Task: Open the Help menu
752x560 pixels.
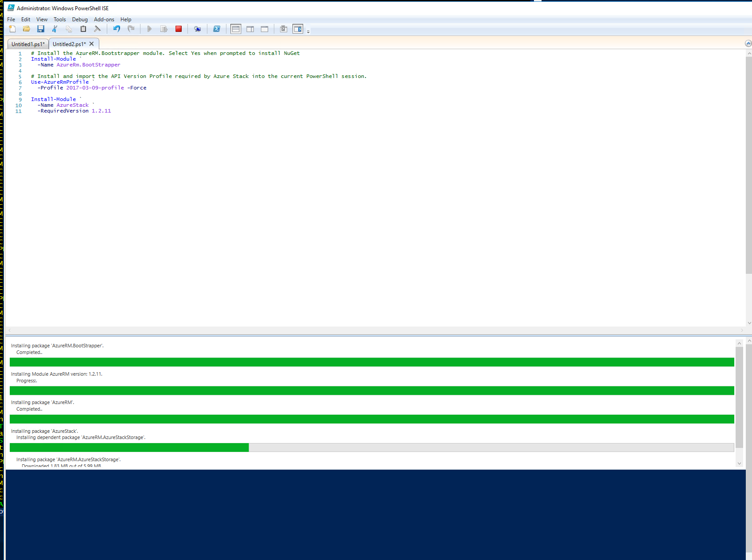Action: click(x=126, y=19)
